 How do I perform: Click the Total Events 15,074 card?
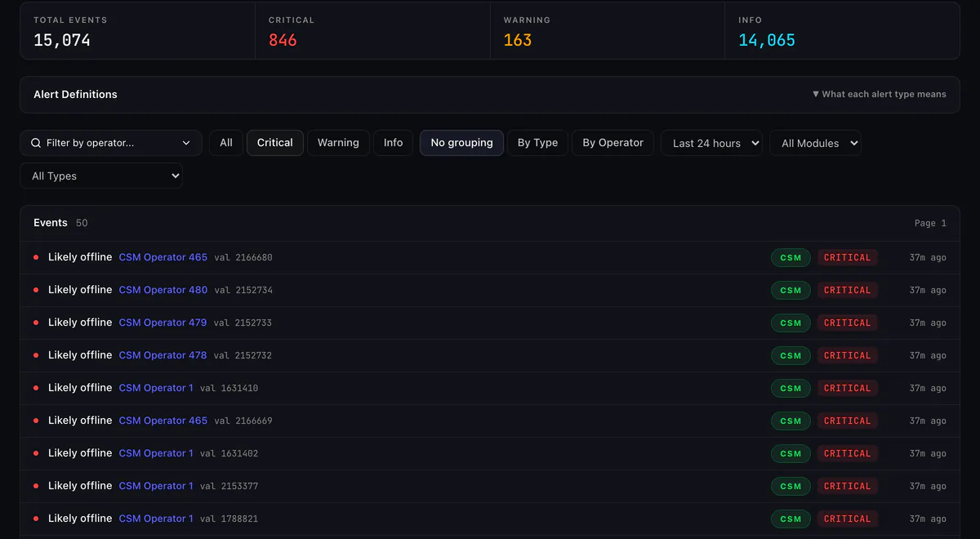point(138,31)
